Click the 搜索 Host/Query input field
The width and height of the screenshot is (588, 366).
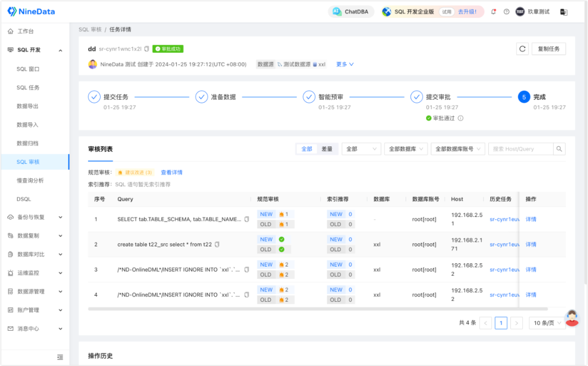pos(521,149)
